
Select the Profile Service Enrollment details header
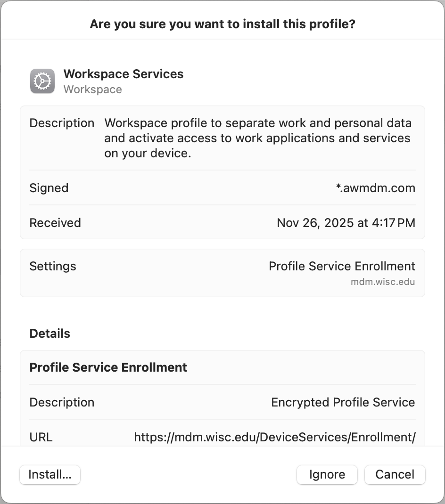[108, 367]
